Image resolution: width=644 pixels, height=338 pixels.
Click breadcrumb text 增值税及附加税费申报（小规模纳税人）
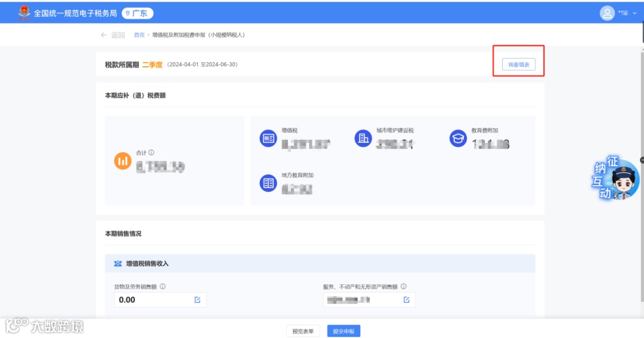199,35
